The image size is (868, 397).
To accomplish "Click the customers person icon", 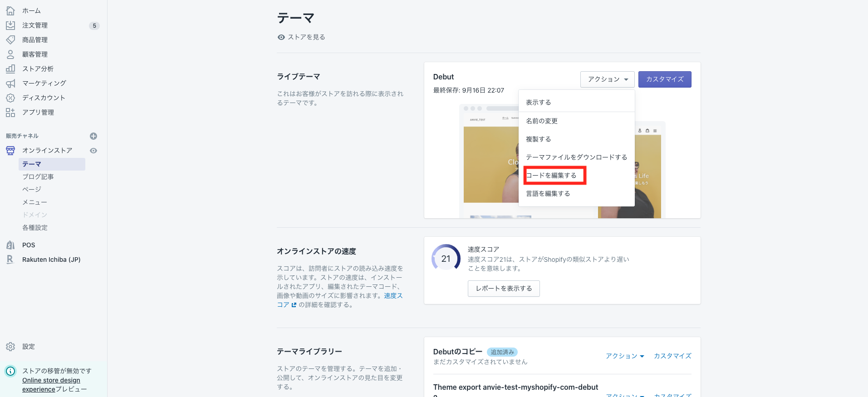I will click(x=10, y=54).
